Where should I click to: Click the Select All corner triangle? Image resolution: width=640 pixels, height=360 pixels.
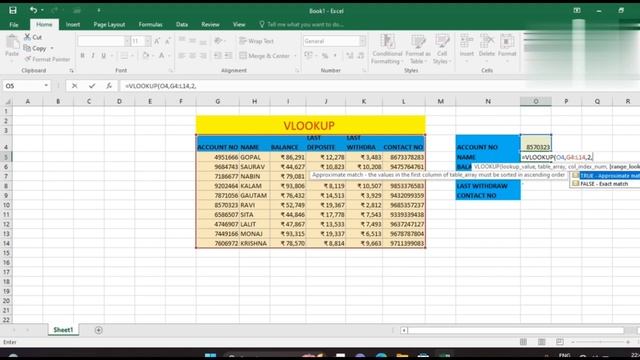click(x=7, y=101)
